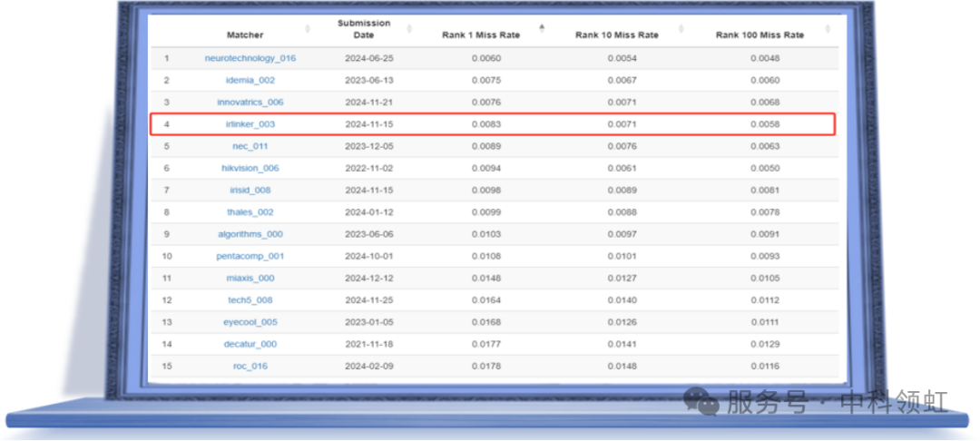Open the pentacomp_001 matcher link
This screenshot has width=980, height=441.
(x=250, y=256)
